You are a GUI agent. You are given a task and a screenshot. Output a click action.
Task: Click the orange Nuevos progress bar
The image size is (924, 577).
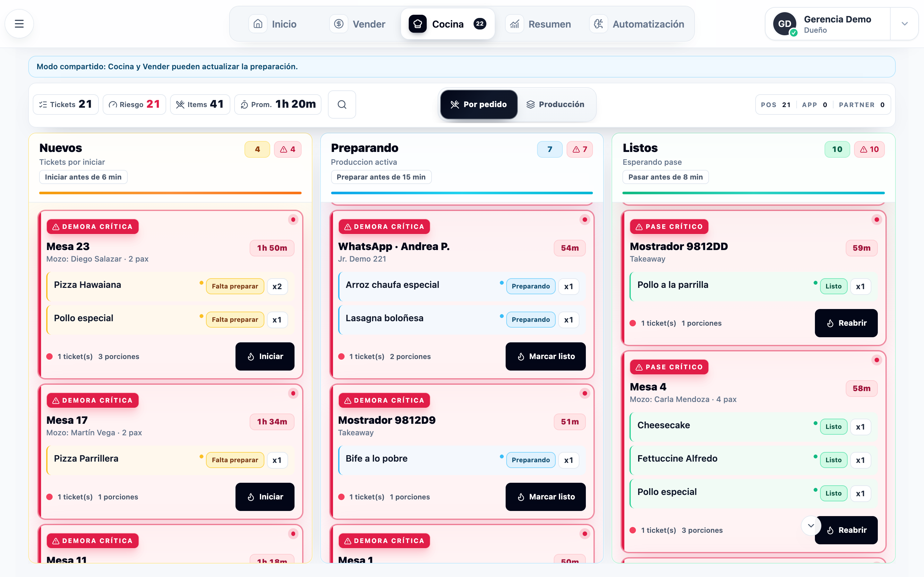[x=170, y=193]
